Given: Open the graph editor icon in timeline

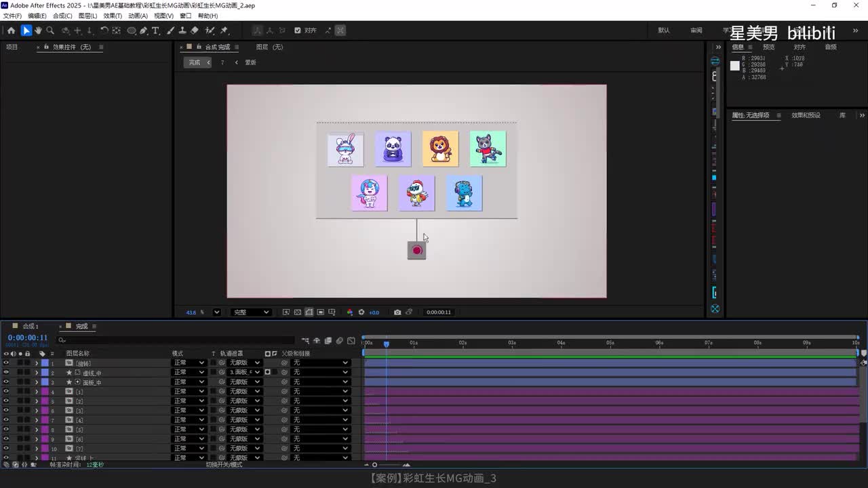Looking at the screenshot, I should (x=351, y=340).
